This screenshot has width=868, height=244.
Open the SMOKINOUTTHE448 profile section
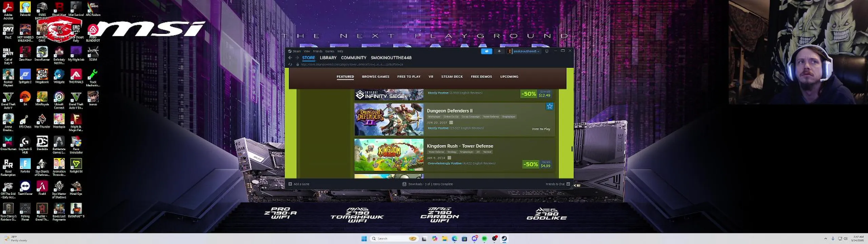(391, 58)
